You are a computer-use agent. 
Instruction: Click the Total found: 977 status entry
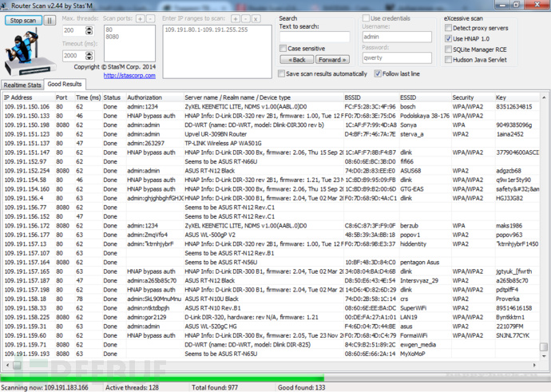click(x=215, y=388)
